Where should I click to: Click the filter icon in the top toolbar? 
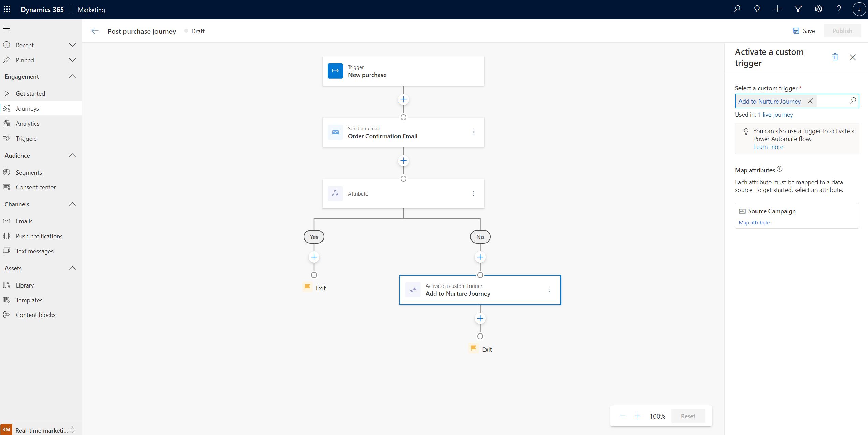pyautogui.click(x=797, y=9)
